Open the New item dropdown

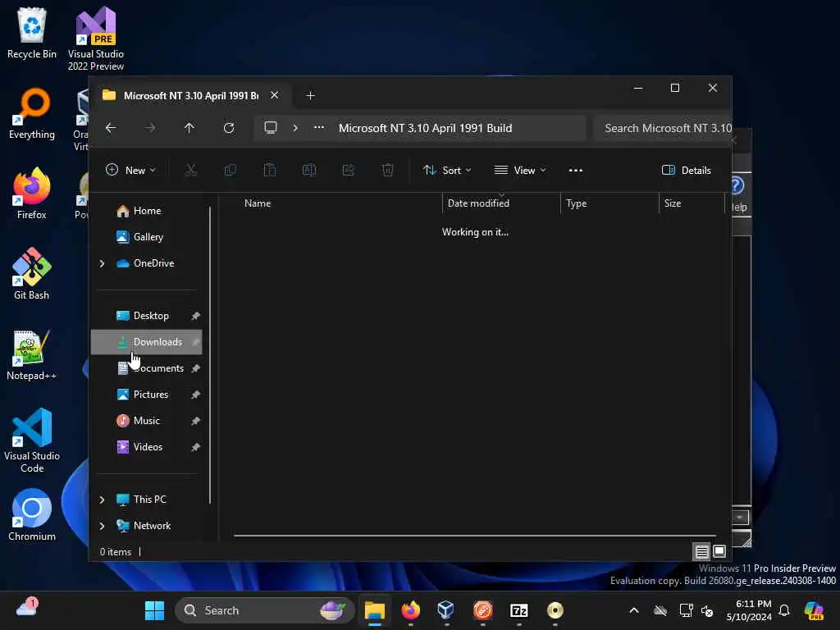point(130,171)
